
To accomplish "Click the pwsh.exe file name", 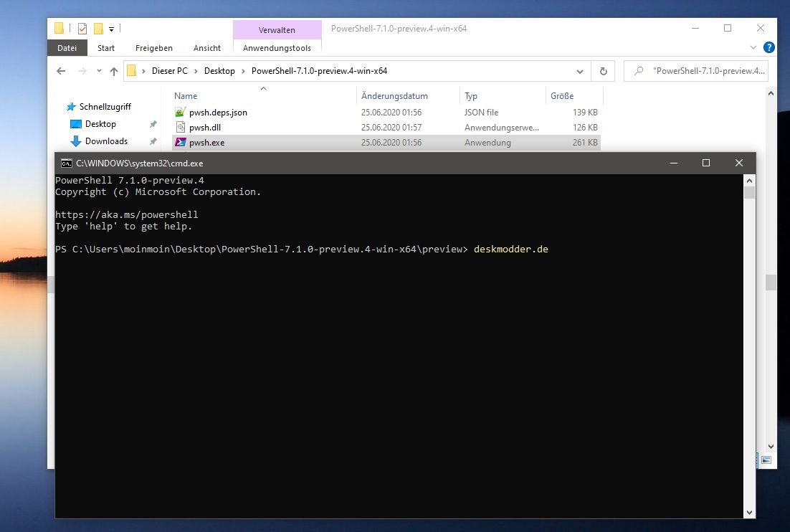I will [206, 143].
